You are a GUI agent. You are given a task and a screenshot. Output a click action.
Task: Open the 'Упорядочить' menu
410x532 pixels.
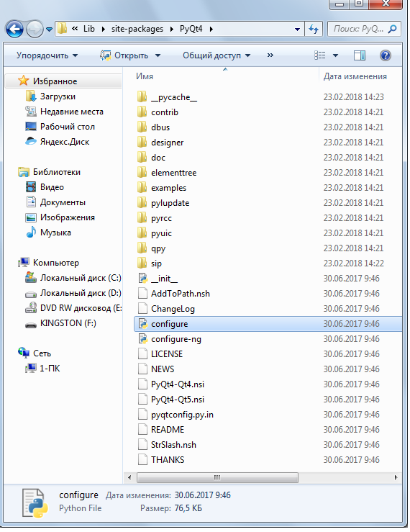coord(47,55)
